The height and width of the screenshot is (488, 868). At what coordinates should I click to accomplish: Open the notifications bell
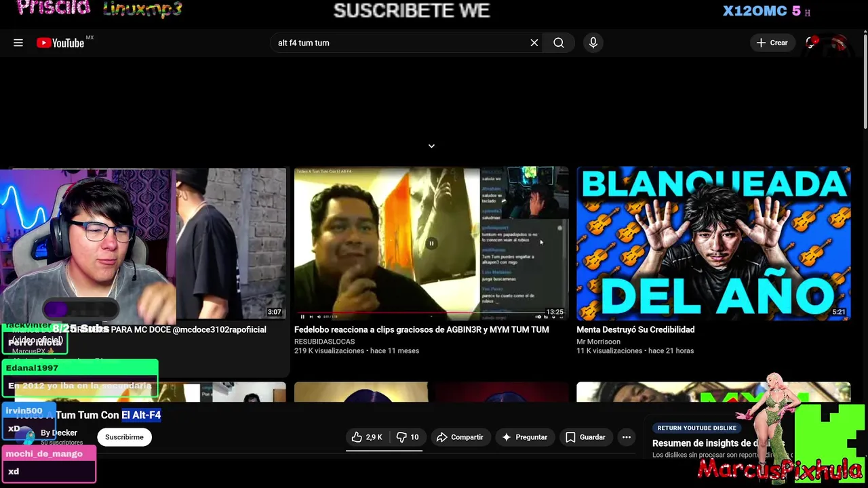(x=811, y=43)
